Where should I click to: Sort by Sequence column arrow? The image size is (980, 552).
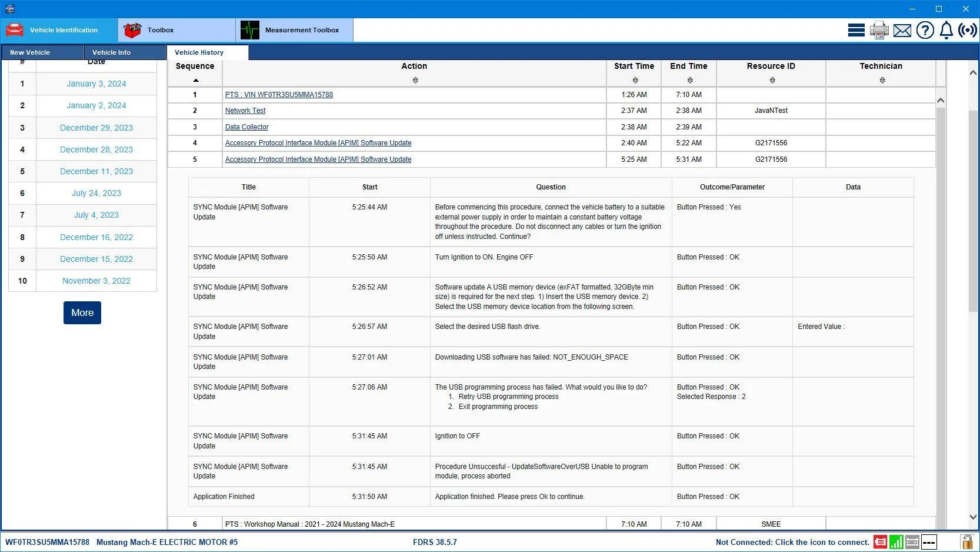[x=196, y=80]
